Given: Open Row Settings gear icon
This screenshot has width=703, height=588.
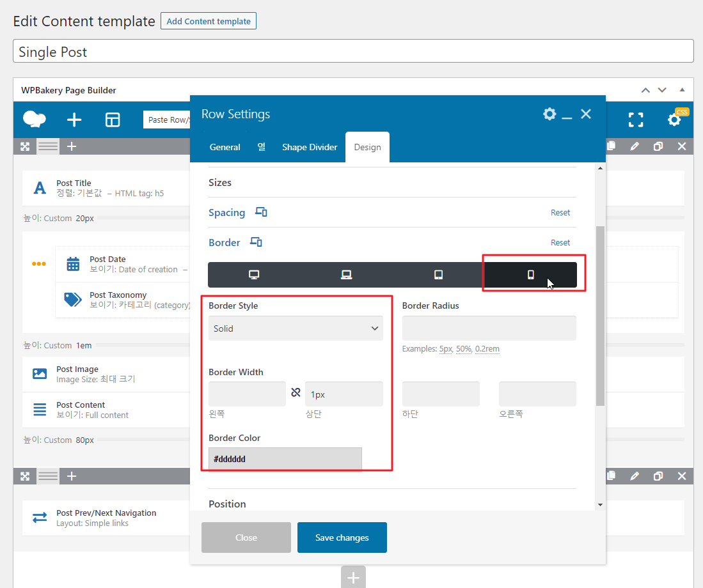Looking at the screenshot, I should 549,114.
